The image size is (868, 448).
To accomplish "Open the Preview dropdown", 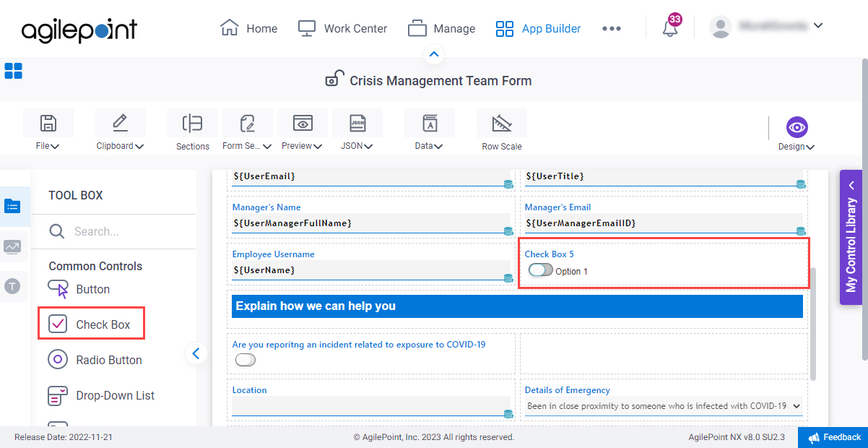I will tap(303, 130).
